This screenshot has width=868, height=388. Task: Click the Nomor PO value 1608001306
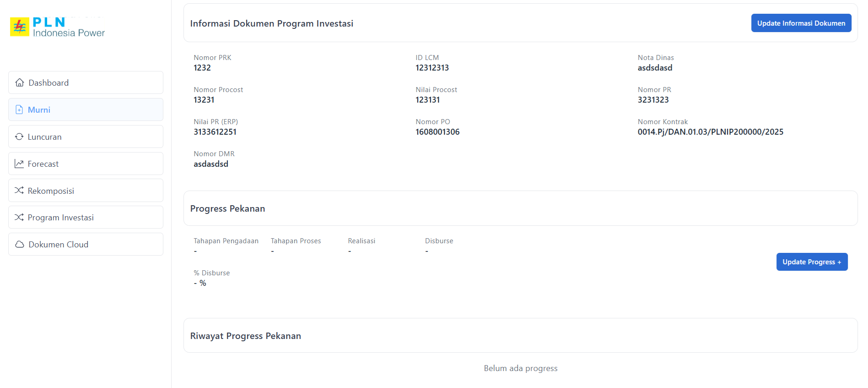pos(437,132)
